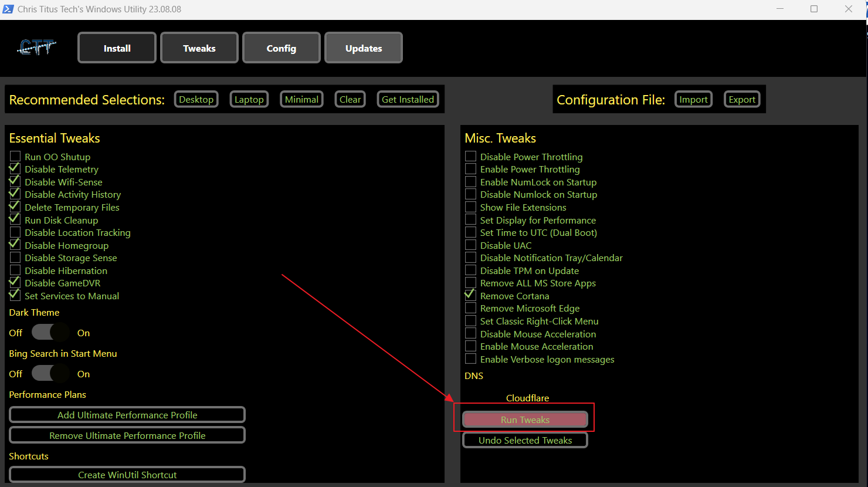Click the Run Tweaks button

[525, 420]
